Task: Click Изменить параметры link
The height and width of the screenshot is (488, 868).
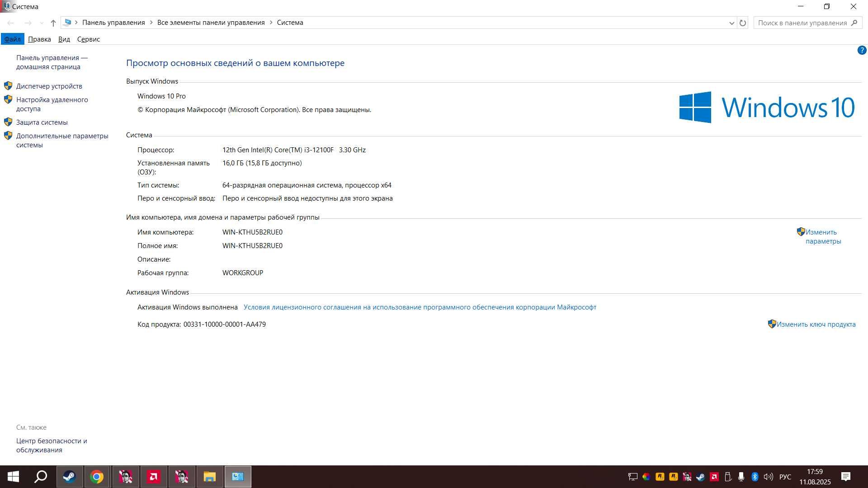Action: [x=823, y=236]
